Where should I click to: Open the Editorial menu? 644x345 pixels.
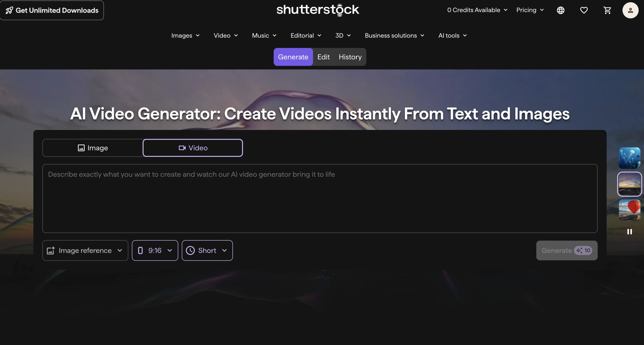click(x=306, y=35)
